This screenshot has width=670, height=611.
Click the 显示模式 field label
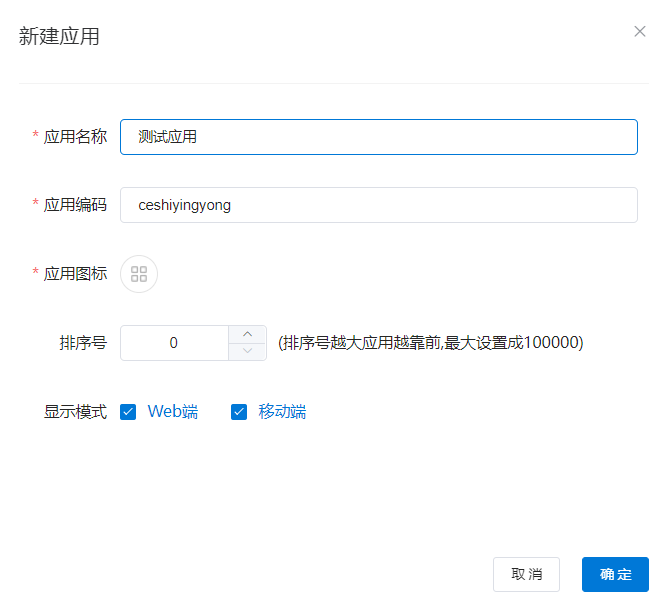point(75,411)
